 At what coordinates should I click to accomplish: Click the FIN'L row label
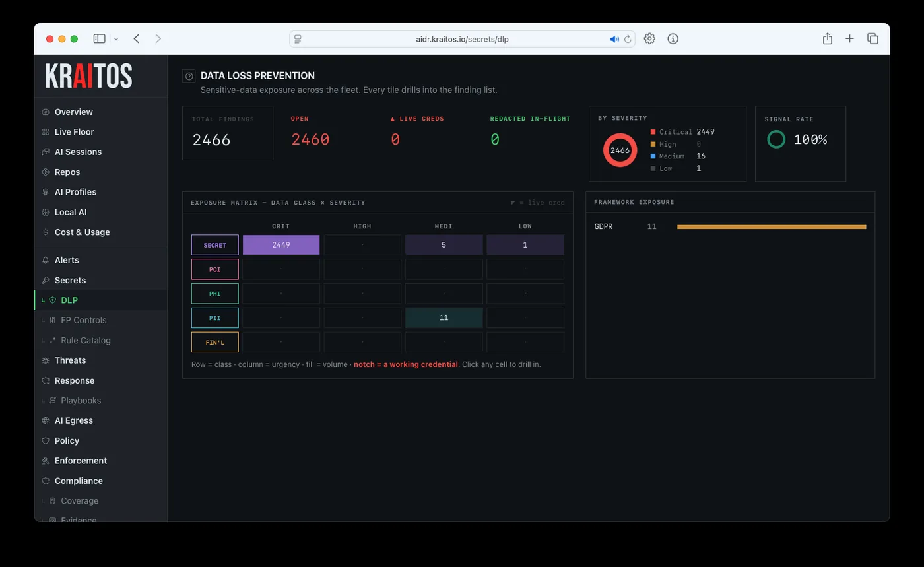[214, 342]
